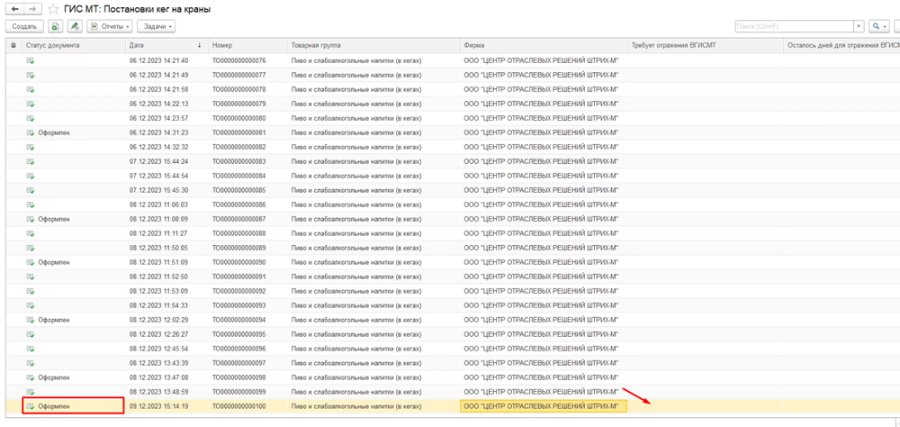Click Оформлен status icon in row TO0000000000090

(30, 262)
